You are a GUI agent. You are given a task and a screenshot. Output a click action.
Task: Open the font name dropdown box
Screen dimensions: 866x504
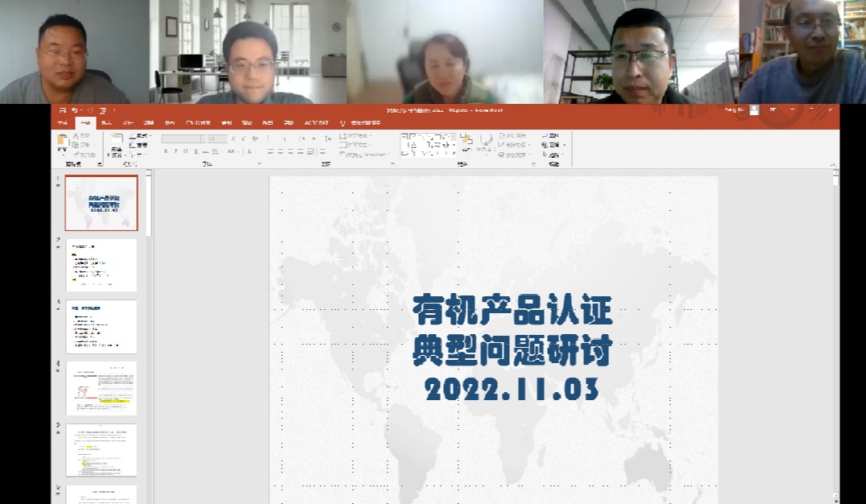(x=180, y=138)
